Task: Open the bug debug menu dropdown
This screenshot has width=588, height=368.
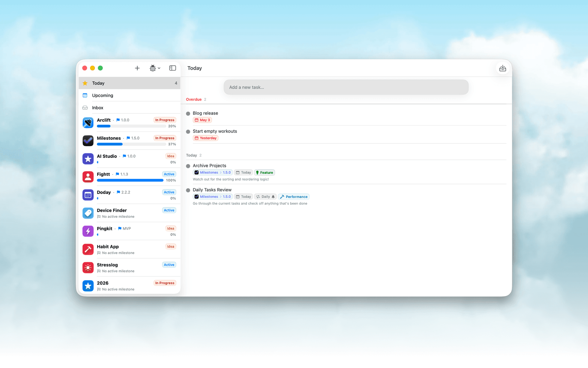Action: (x=155, y=68)
